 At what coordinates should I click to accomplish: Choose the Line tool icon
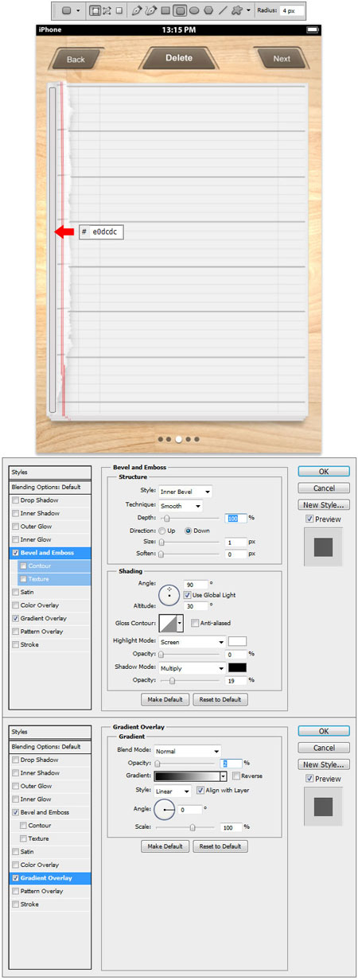(x=223, y=11)
